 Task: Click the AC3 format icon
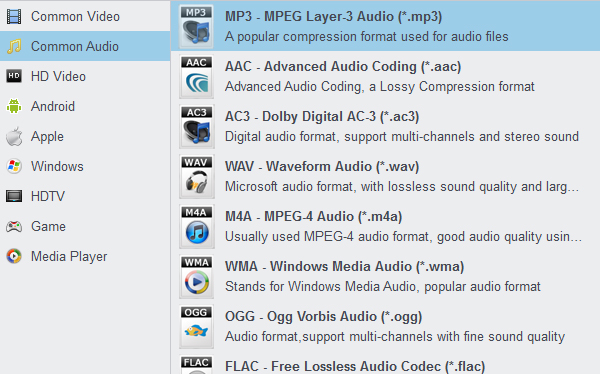tap(196, 126)
